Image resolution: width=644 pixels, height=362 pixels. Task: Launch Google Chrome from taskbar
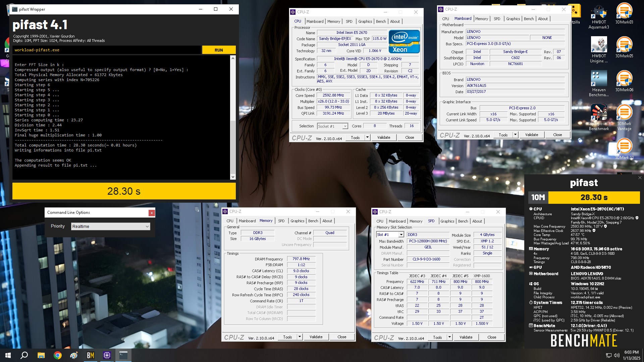pos(58,355)
